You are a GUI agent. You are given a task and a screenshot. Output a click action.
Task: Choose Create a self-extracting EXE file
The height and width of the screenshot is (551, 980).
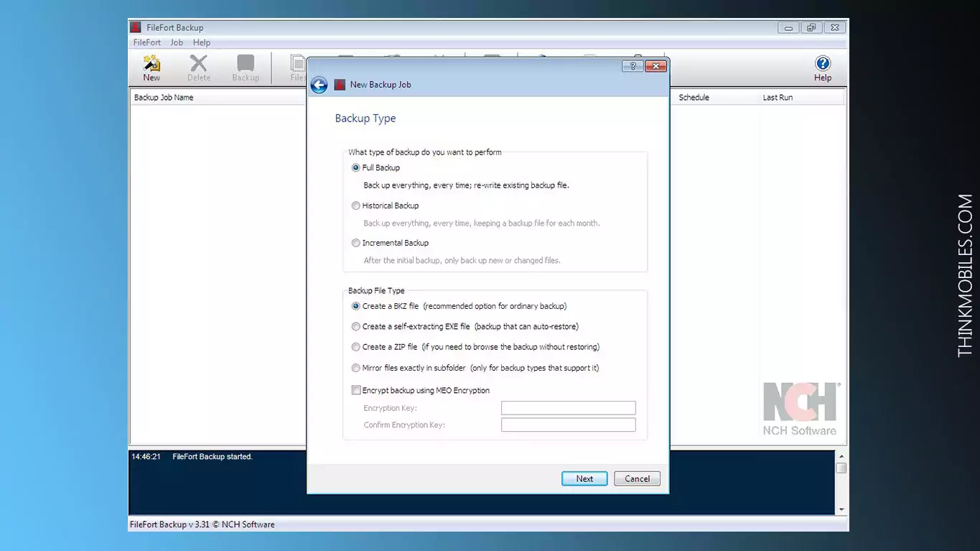point(356,326)
